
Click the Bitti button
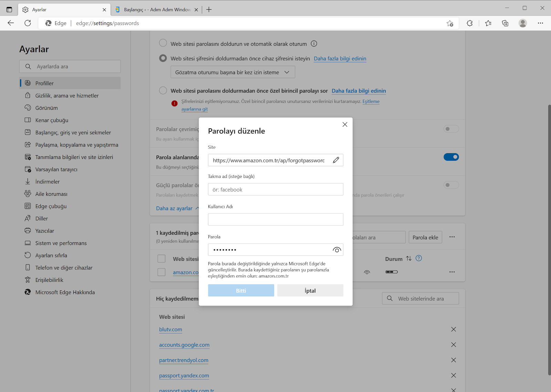pos(241,290)
